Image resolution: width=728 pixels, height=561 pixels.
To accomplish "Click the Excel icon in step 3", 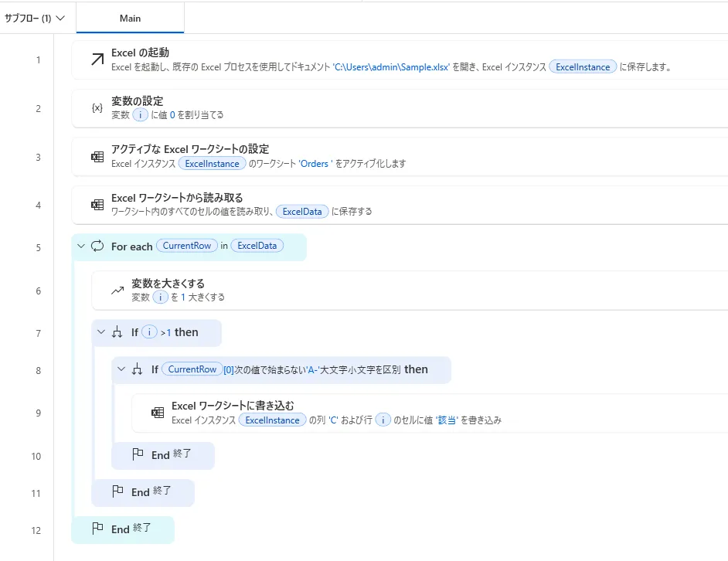I will 97,157.
